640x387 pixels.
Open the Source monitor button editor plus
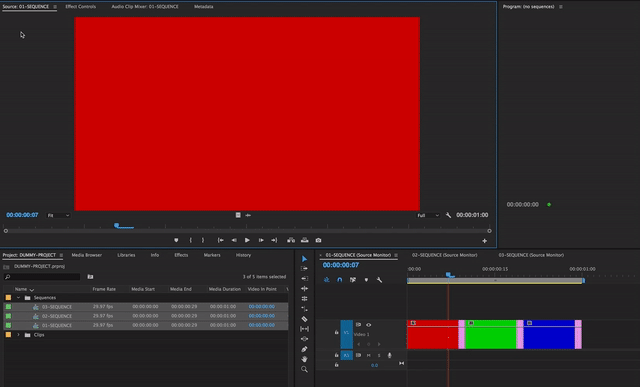(484, 241)
